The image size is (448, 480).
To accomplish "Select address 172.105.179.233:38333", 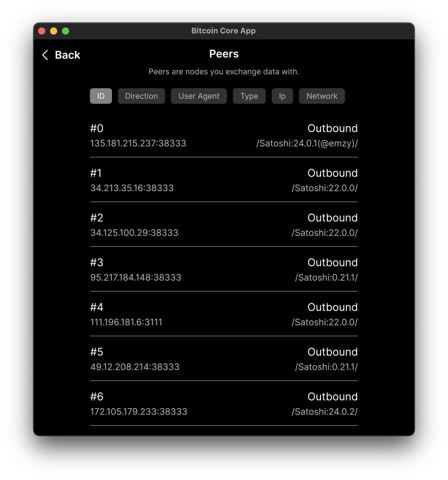I will [x=139, y=412].
